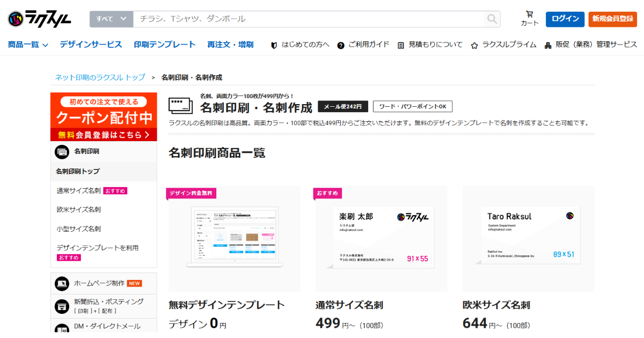The height and width of the screenshot is (338, 644).
Task: Click the Raksul logo
Action: (40, 19)
